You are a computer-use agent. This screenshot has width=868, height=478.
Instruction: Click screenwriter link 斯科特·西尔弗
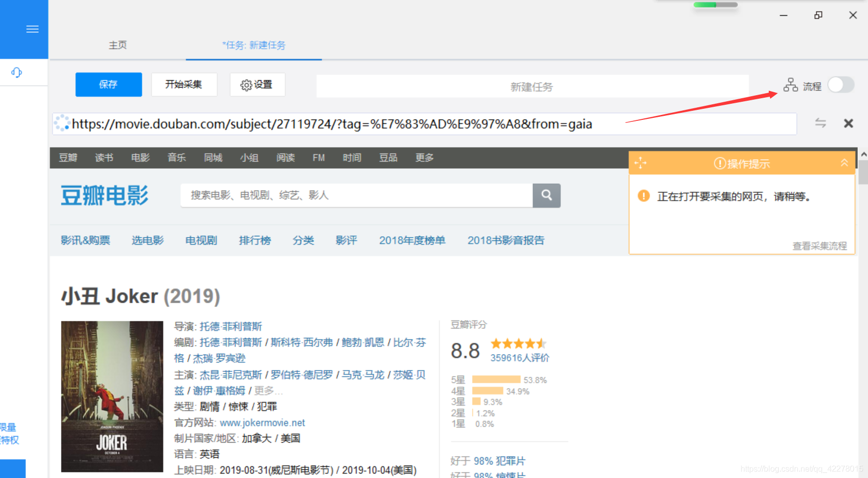point(302,343)
